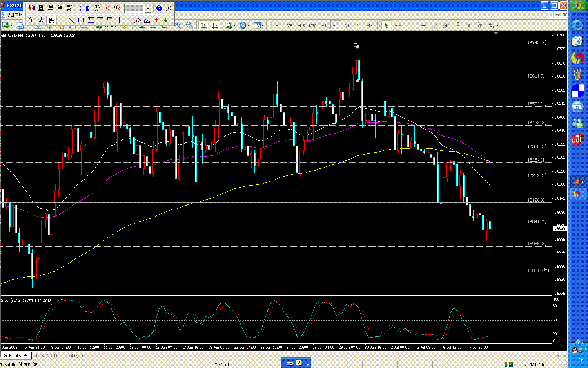Open help with the blue question mark
The image size is (588, 368).
point(159,8)
